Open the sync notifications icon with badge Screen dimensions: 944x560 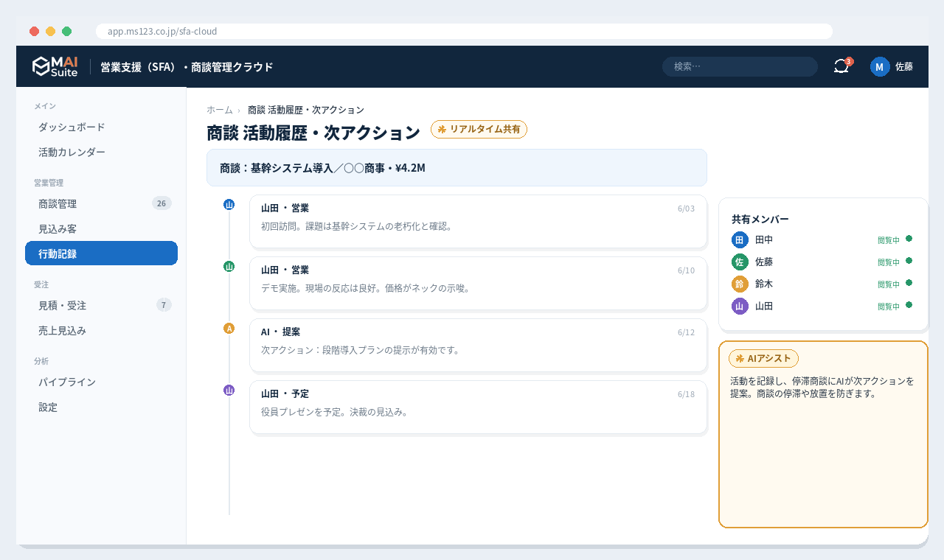pyautogui.click(x=842, y=66)
